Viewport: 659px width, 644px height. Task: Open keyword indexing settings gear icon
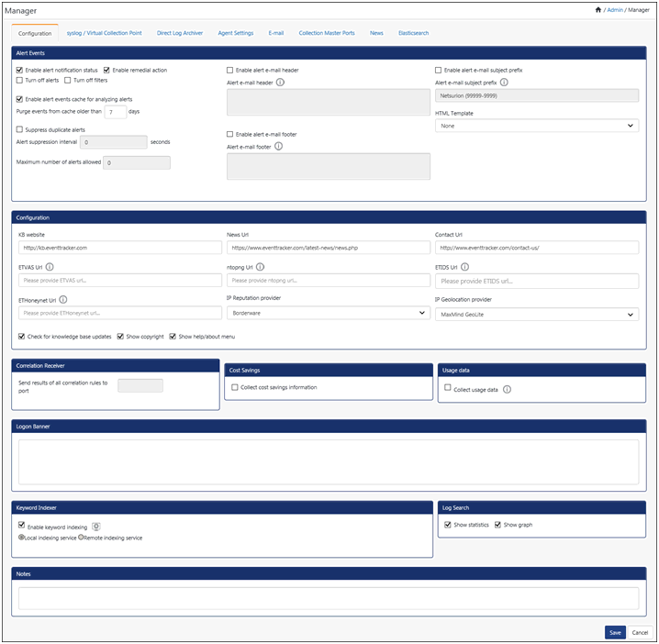coord(96,527)
